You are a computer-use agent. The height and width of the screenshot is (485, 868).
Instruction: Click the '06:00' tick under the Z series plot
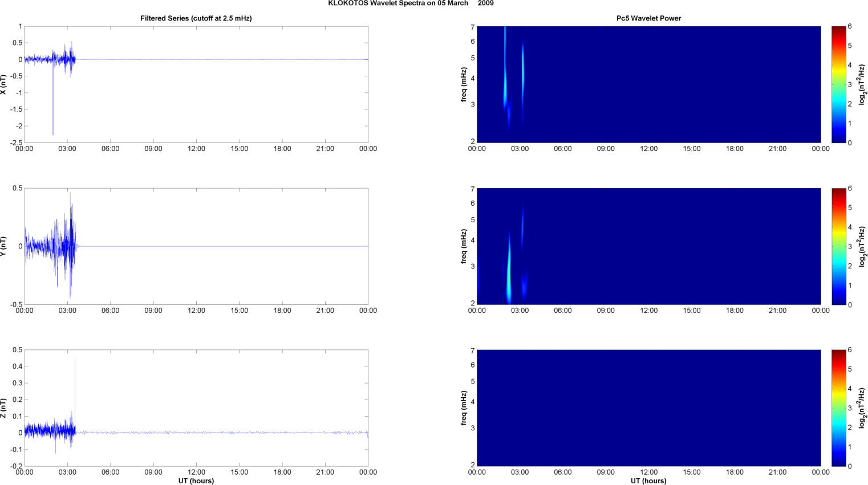tap(110, 472)
